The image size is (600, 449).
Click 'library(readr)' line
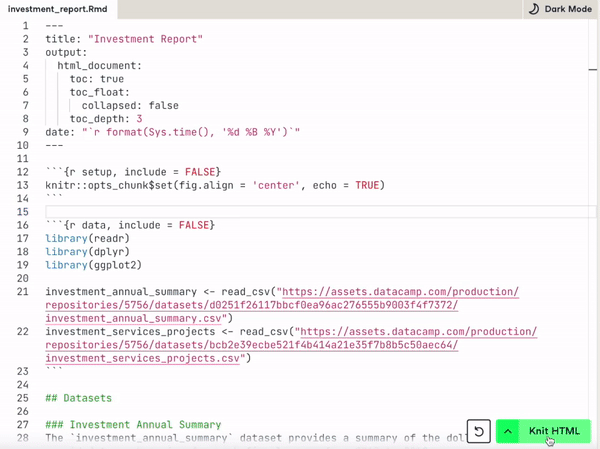click(x=88, y=238)
